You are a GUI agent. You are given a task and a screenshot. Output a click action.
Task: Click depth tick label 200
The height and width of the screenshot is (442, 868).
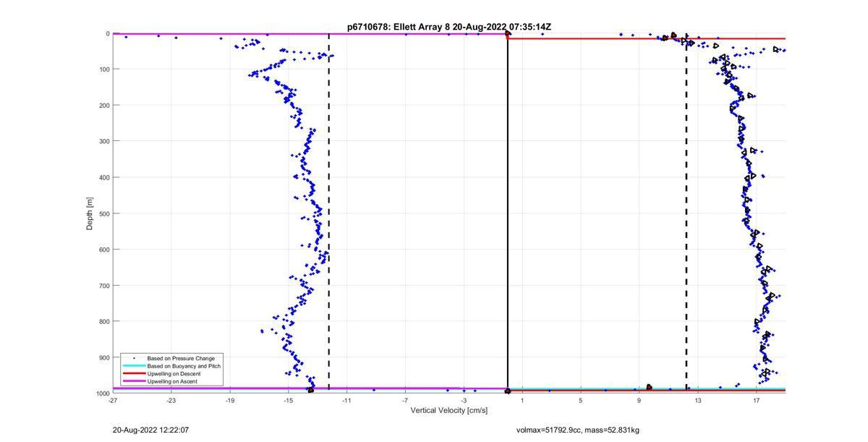click(x=104, y=106)
